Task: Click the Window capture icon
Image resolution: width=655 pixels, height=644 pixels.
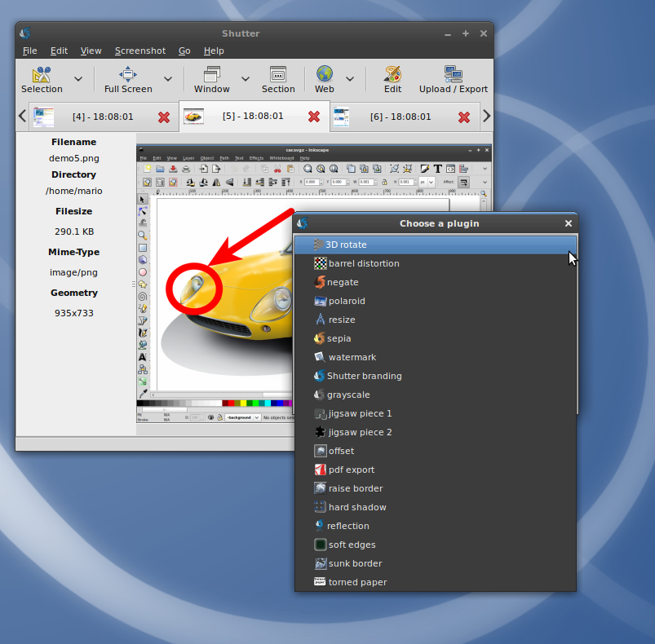Action: pos(211,74)
